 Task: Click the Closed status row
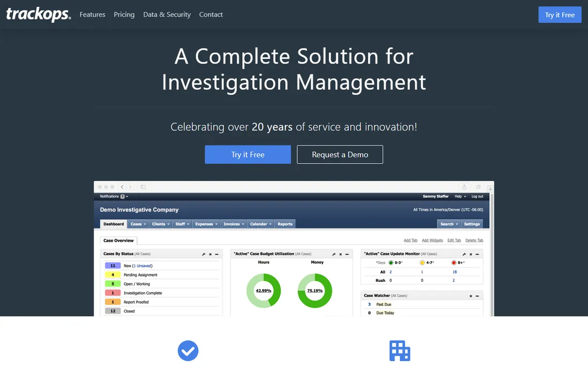click(161, 311)
